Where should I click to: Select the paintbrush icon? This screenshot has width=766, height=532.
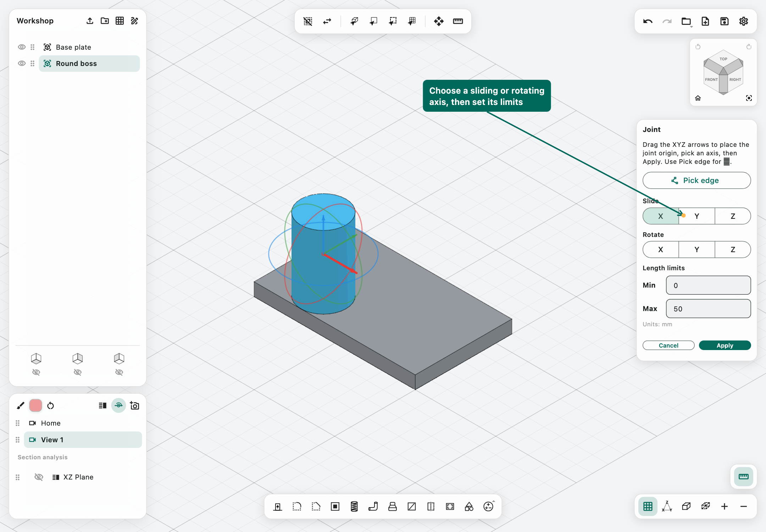(21, 405)
